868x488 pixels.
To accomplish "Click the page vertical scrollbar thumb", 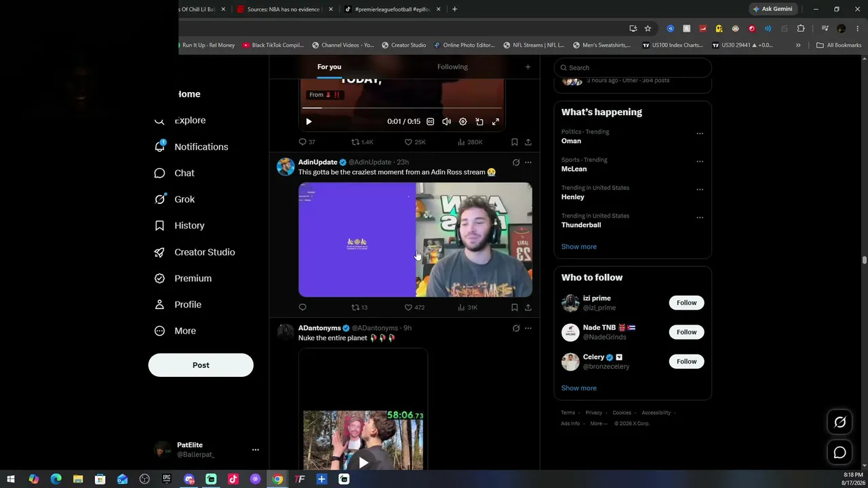I will click(865, 260).
